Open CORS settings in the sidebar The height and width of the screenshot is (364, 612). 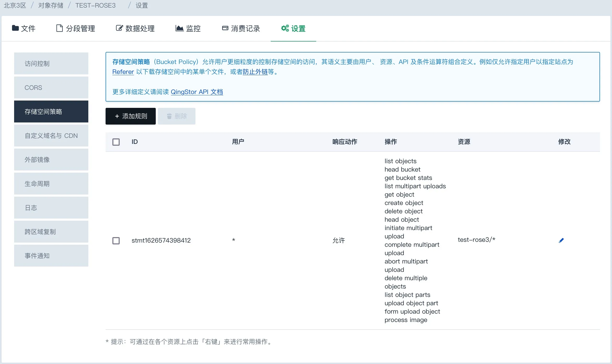click(51, 87)
